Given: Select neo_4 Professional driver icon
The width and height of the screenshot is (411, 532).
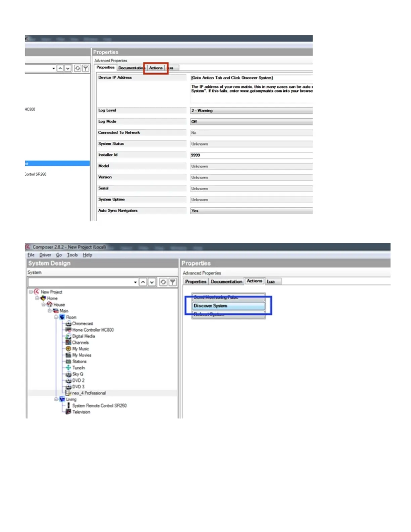Looking at the screenshot, I should 68,393.
